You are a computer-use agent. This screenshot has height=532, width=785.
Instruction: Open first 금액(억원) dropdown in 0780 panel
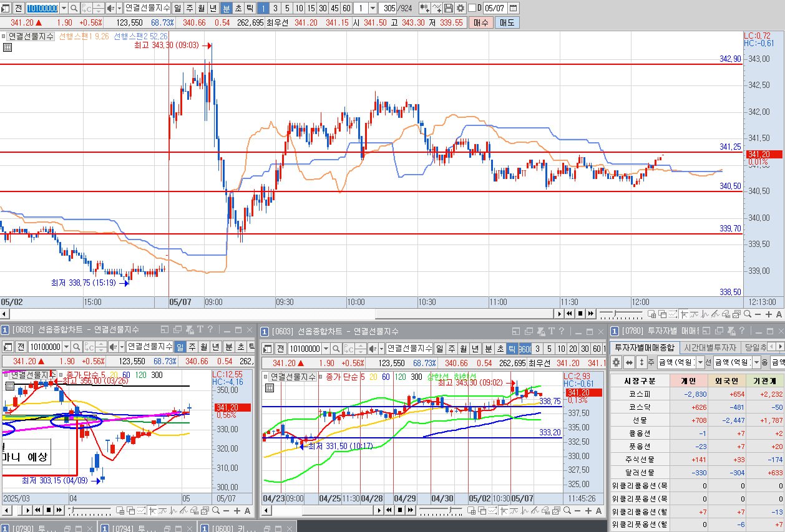700,362
